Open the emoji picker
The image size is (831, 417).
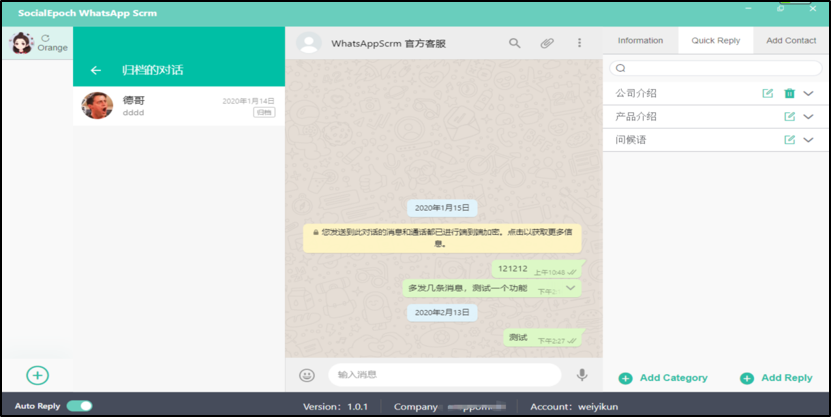[307, 375]
